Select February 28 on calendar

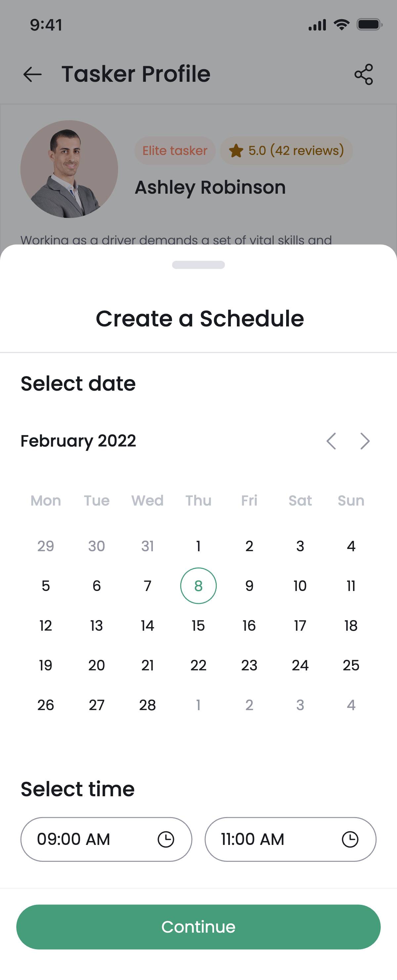147,705
